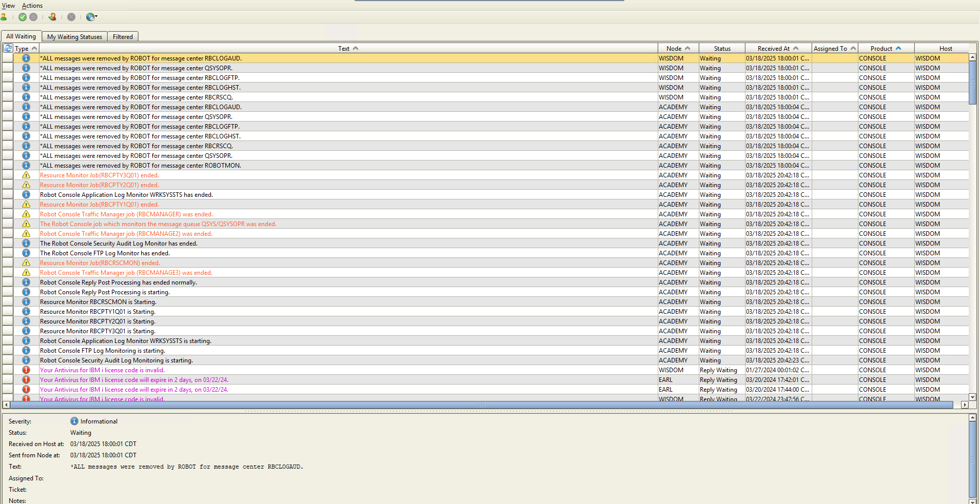Screen dimensions: 980x504
Task: Click the refresh icon beside Type header
Action: [x=8, y=48]
